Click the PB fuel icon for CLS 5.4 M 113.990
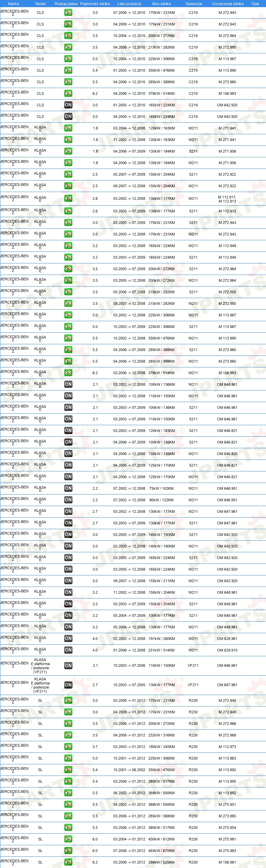 click(68, 70)
